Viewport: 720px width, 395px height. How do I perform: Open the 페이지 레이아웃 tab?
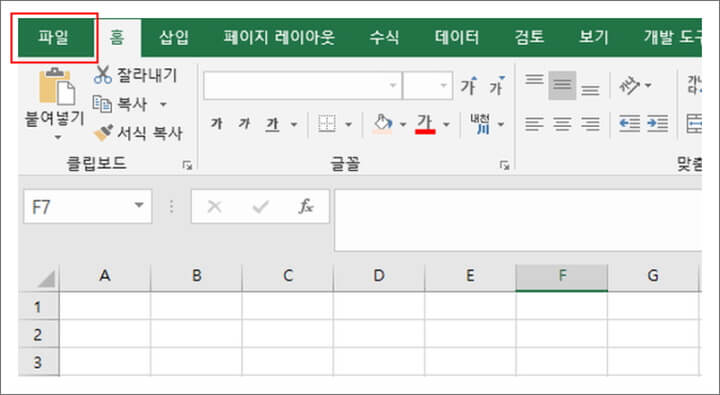279,37
